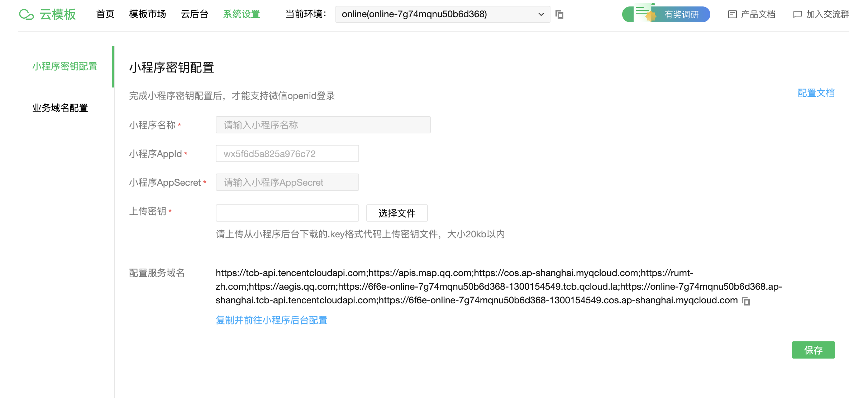Viewport: 868px width, 398px height.
Task: Click the 加入交流群 chat bubble icon
Action: point(797,14)
